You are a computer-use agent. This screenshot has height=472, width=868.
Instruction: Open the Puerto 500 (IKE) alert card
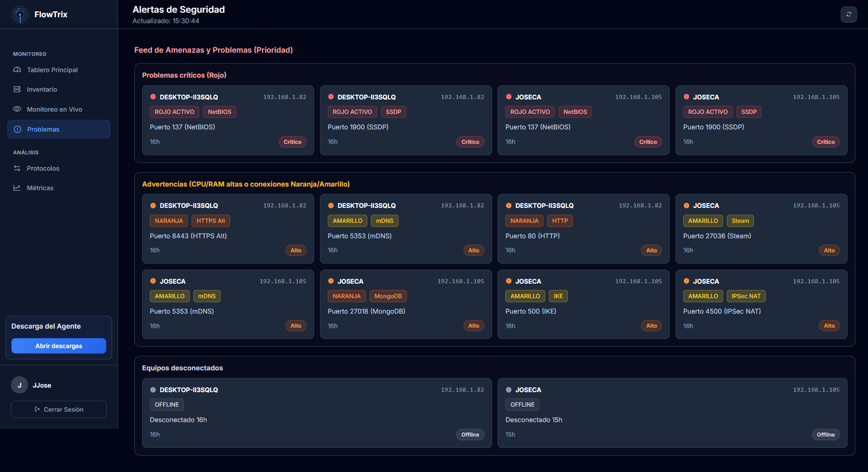tap(583, 305)
